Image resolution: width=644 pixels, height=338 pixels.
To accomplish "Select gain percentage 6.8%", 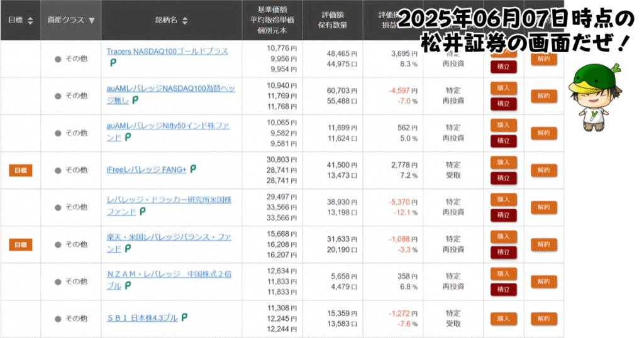I will 409,286.
